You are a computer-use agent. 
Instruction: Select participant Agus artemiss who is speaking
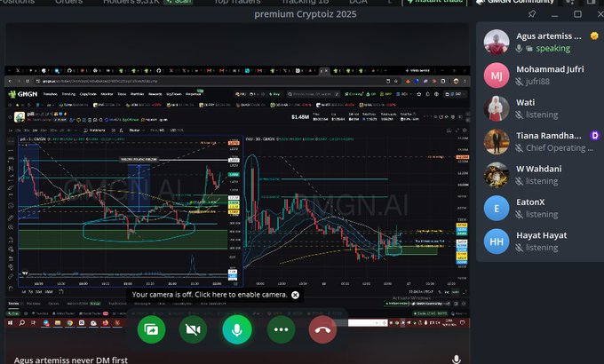(x=540, y=42)
